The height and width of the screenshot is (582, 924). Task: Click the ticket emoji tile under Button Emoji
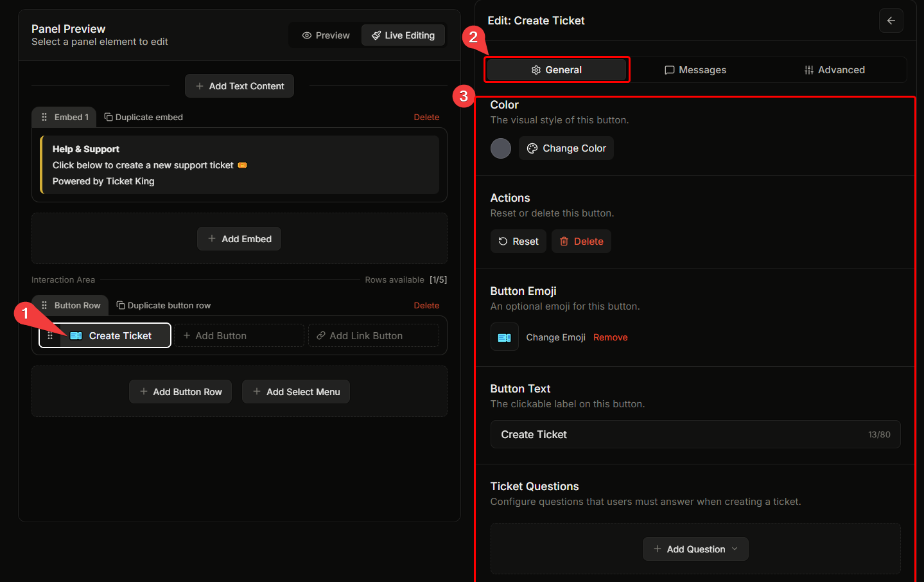pyautogui.click(x=505, y=337)
